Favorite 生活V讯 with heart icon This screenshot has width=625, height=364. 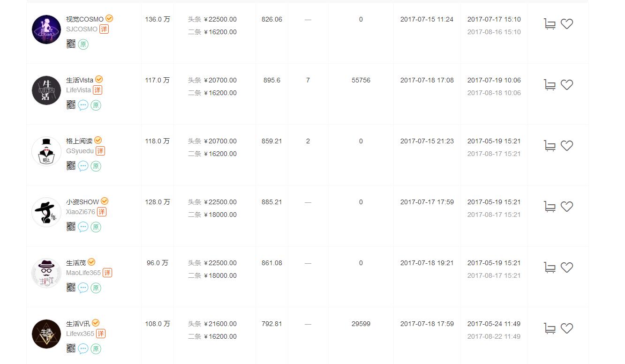567,328
